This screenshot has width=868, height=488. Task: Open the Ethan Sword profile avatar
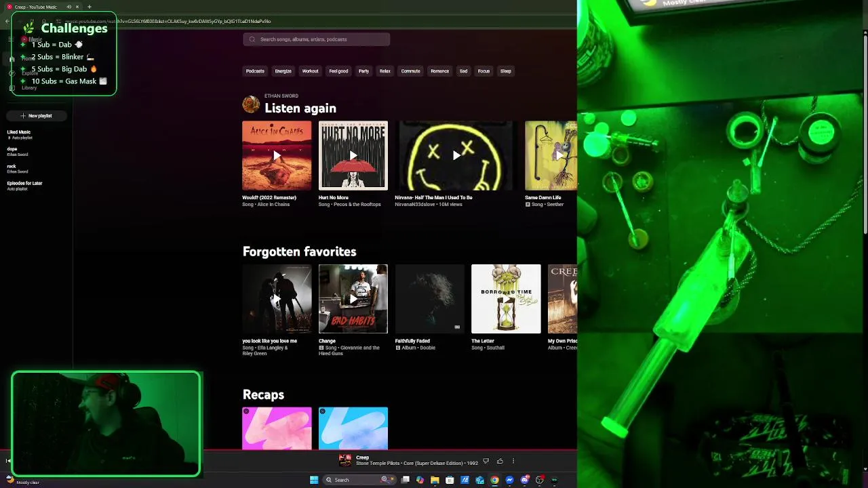point(251,104)
